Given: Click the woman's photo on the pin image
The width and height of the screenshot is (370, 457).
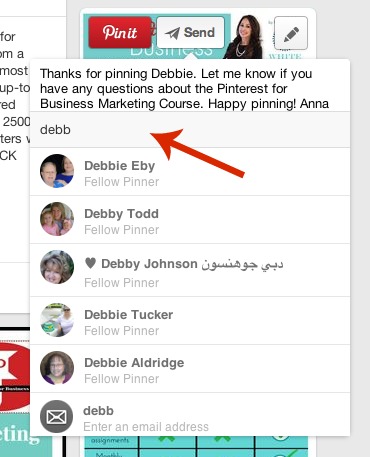Looking at the screenshot, I should click(x=244, y=37).
